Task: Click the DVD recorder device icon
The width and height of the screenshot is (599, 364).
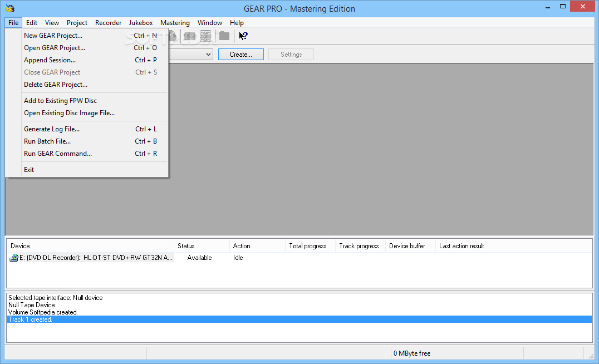Action: (x=14, y=258)
